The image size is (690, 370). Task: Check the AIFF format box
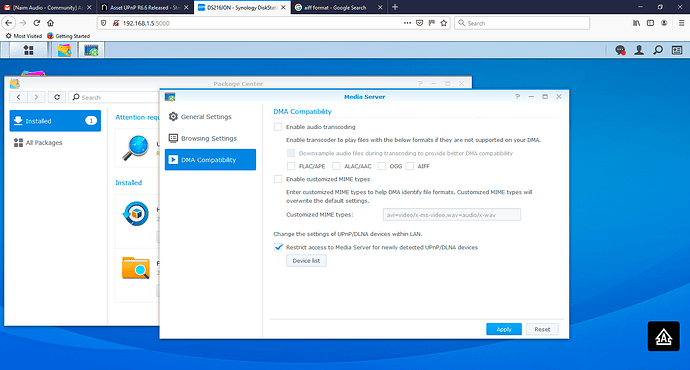(410, 166)
